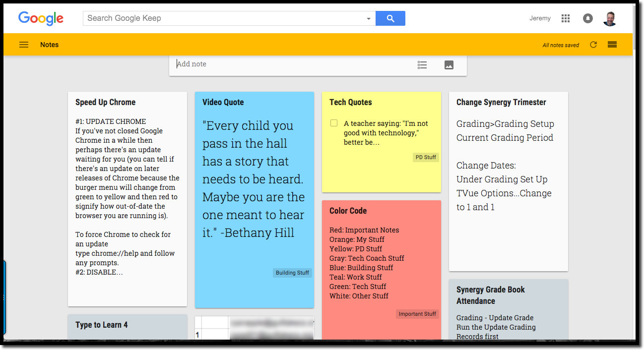Screen dimensions: 644x350
Task: Click 'Grading - Update Grade' text
Action: pyautogui.click(x=495, y=318)
